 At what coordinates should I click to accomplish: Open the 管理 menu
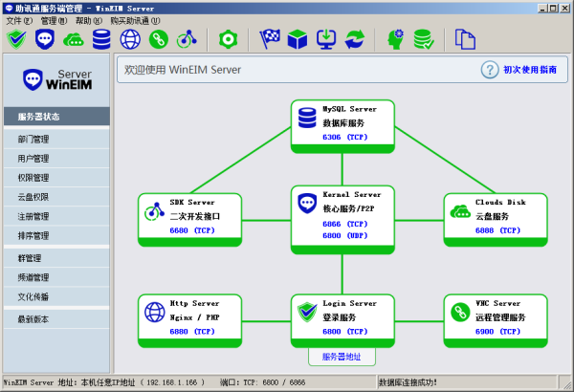[x=54, y=20]
